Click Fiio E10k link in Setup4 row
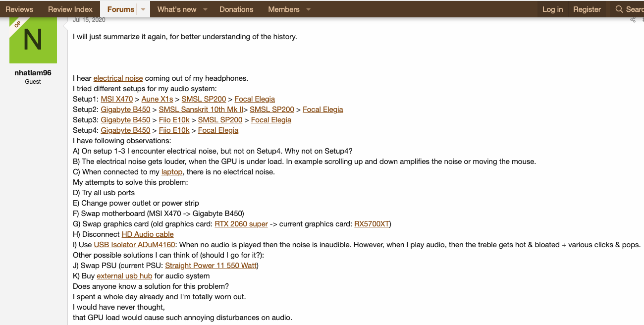This screenshot has height=325, width=644. click(174, 130)
